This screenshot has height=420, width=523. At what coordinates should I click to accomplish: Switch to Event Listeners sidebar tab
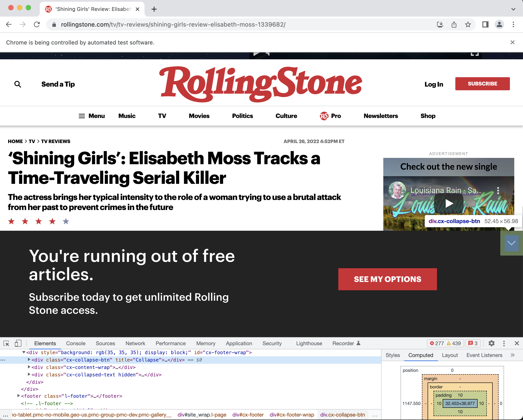(x=484, y=355)
